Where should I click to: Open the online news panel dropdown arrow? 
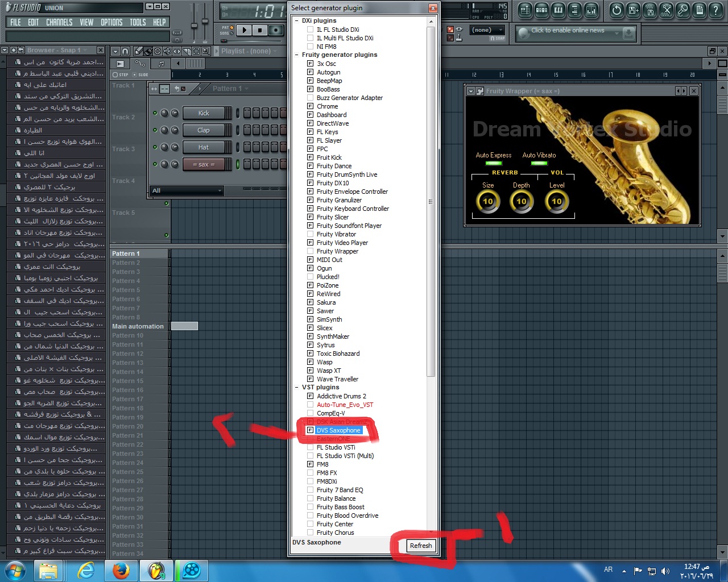617,34
